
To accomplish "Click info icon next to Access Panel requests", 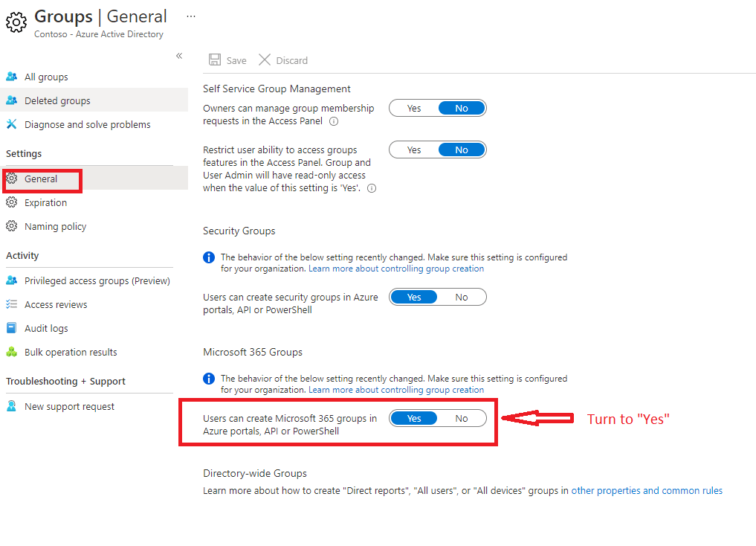I will pos(334,121).
